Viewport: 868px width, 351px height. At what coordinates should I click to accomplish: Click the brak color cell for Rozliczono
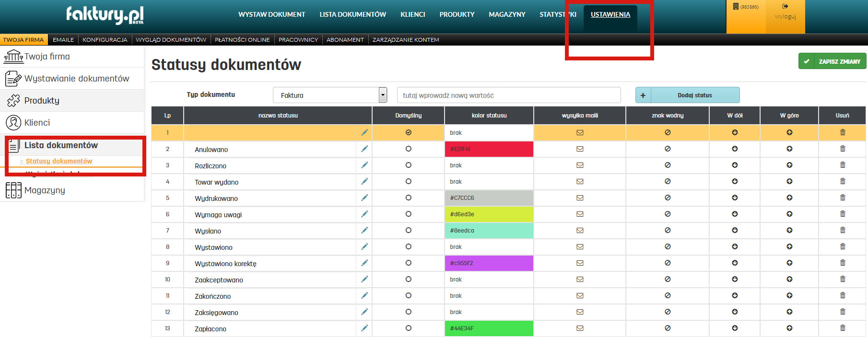pyautogui.click(x=489, y=165)
